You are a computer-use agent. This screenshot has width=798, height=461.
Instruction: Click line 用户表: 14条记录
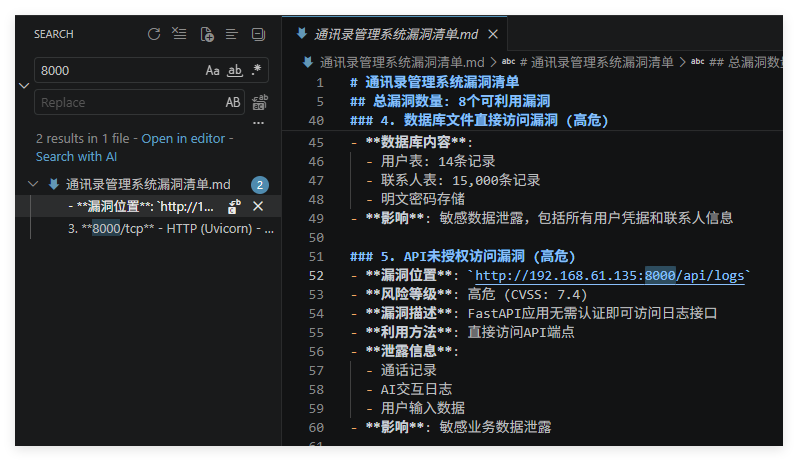[431, 161]
